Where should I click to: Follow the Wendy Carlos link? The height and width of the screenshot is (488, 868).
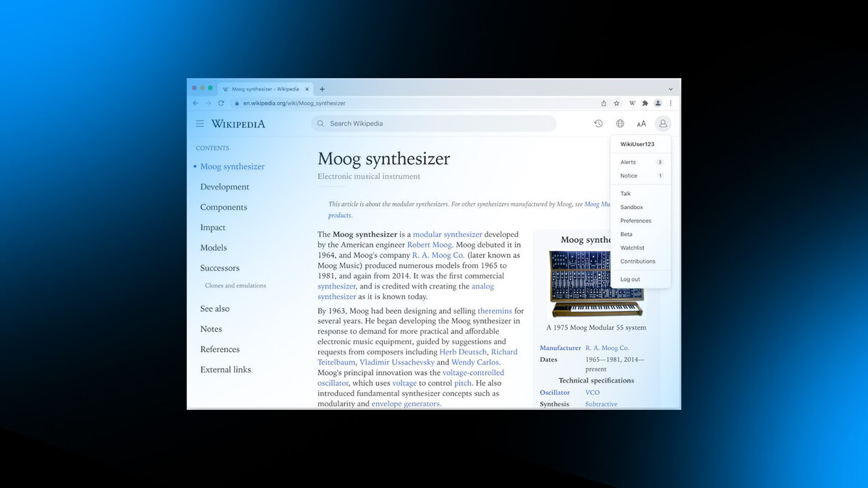pyautogui.click(x=475, y=362)
